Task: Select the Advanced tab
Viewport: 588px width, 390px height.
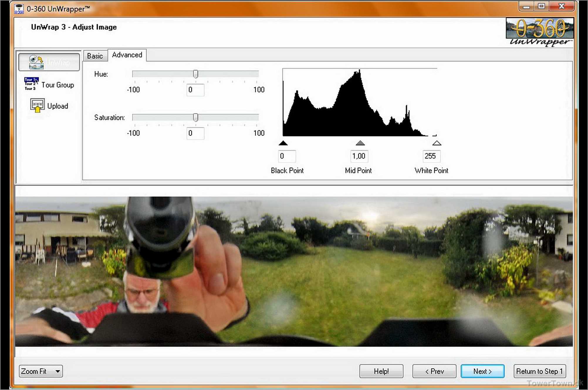Action: click(x=127, y=55)
